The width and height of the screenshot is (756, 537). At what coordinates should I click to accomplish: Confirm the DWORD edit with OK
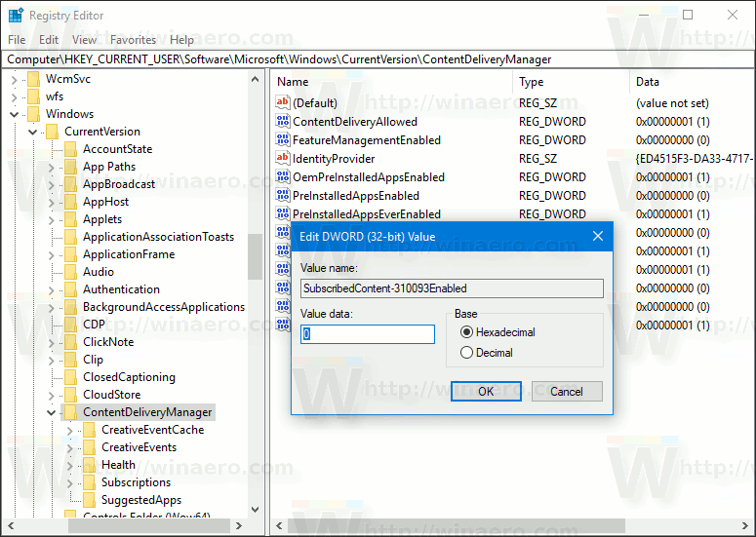pyautogui.click(x=486, y=391)
